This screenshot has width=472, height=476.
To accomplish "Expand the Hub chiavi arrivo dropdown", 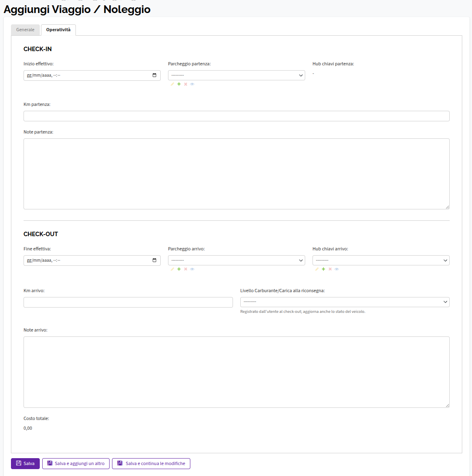I will pos(381,260).
